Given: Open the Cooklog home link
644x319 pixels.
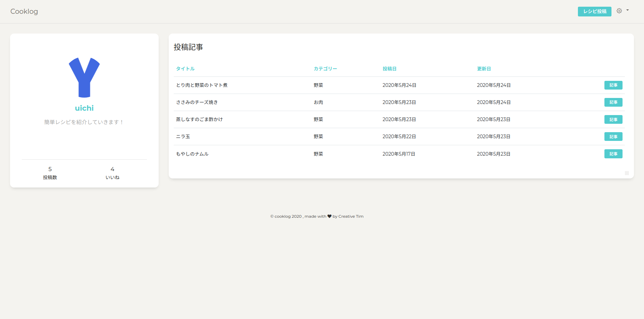Looking at the screenshot, I should click(x=24, y=11).
